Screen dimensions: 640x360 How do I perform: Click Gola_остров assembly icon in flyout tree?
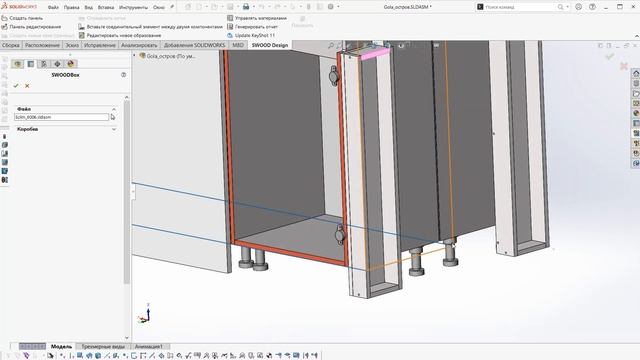(x=142, y=56)
